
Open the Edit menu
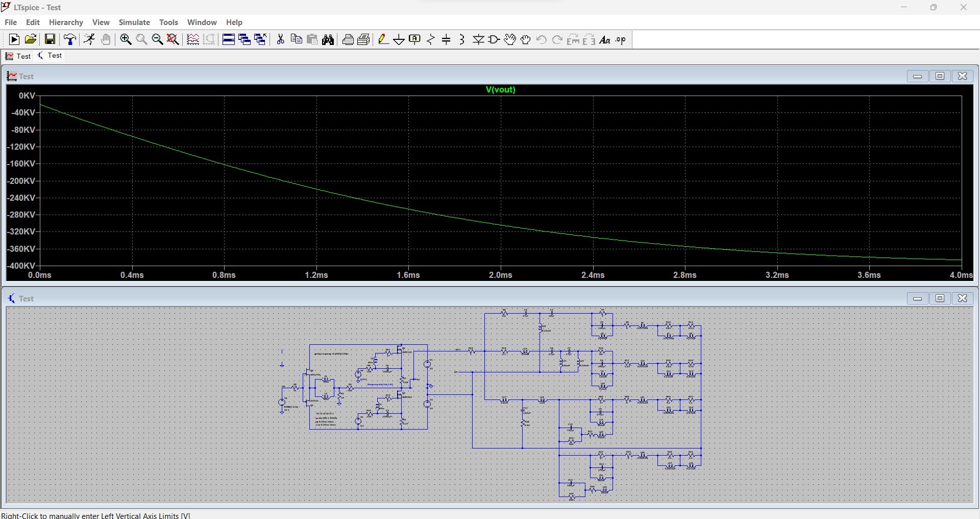point(33,22)
